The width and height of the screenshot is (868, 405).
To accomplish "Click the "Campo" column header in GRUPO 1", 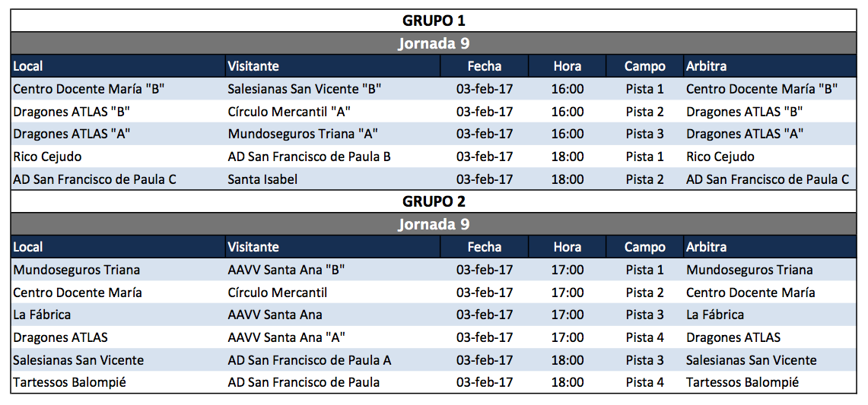I will (x=644, y=66).
